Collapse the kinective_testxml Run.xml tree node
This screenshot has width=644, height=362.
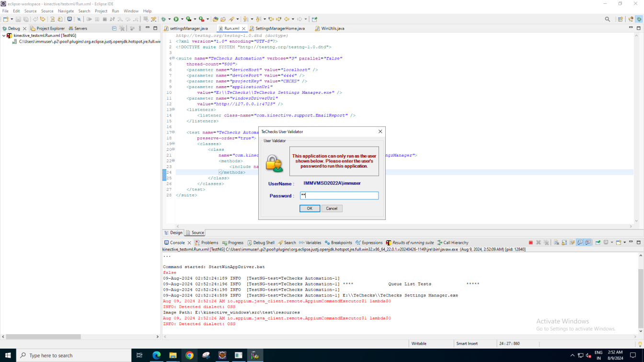[x=4, y=35]
